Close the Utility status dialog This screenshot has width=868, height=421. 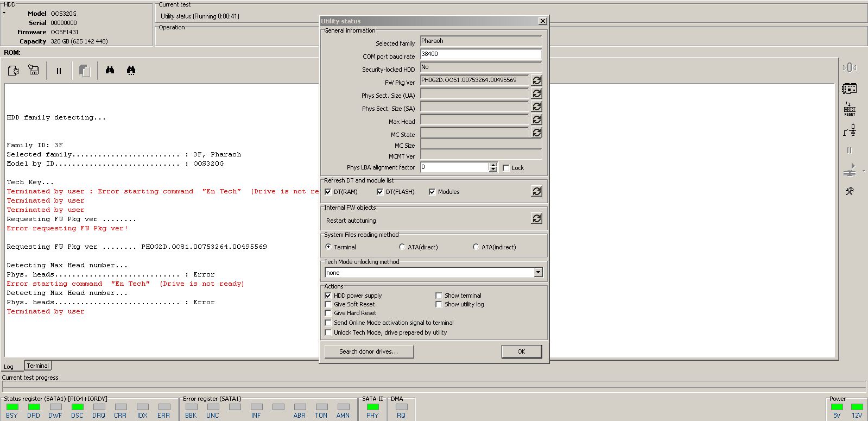pos(542,21)
